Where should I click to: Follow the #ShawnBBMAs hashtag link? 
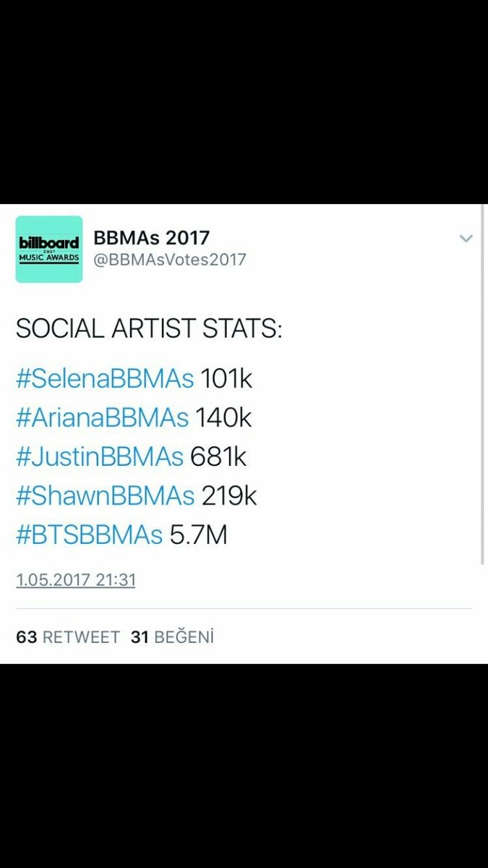pyautogui.click(x=105, y=495)
